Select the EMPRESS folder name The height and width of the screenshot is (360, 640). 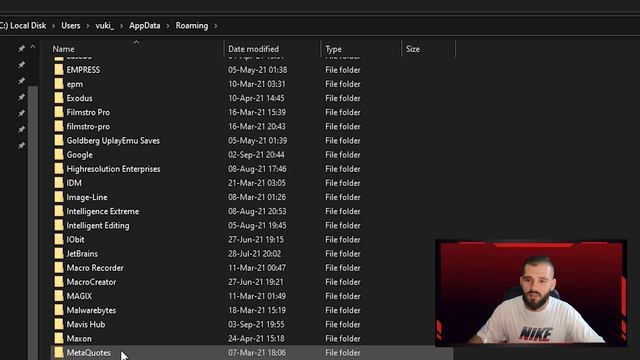pos(83,70)
